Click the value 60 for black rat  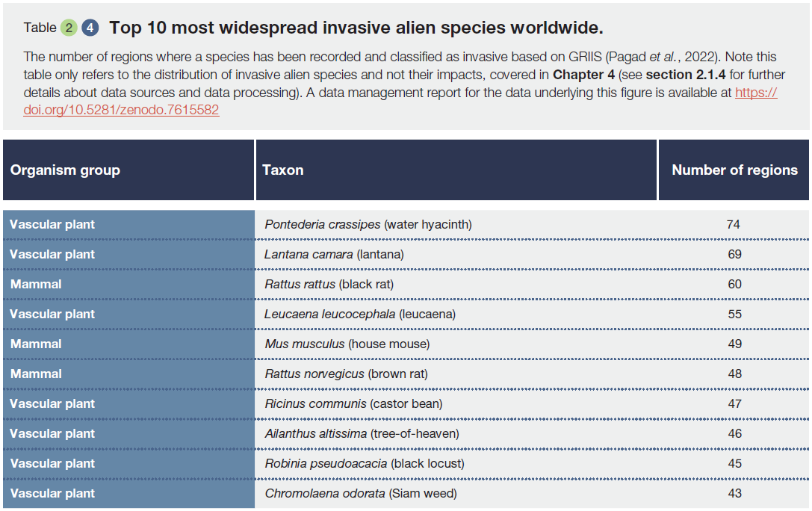(734, 284)
